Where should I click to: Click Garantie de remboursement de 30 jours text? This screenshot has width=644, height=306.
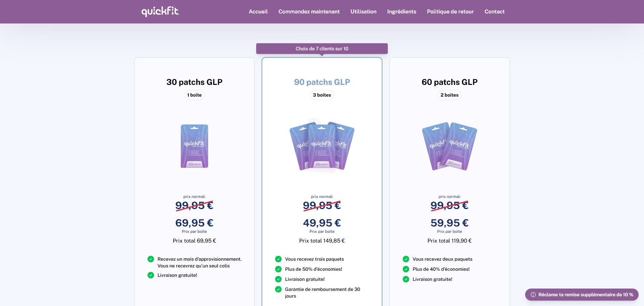(x=322, y=293)
